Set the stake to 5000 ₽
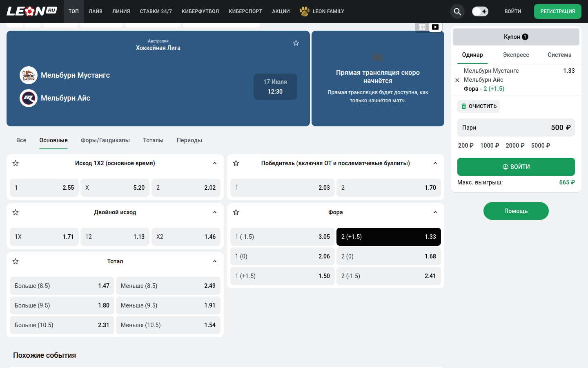The width and height of the screenshot is (588, 368). (541, 146)
